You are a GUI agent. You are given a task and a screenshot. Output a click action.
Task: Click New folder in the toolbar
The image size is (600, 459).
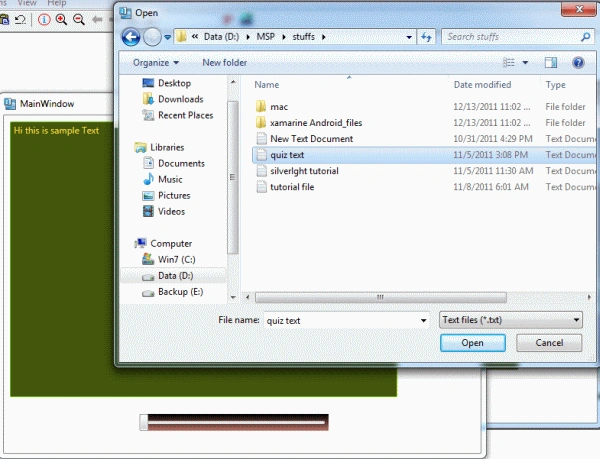point(225,62)
